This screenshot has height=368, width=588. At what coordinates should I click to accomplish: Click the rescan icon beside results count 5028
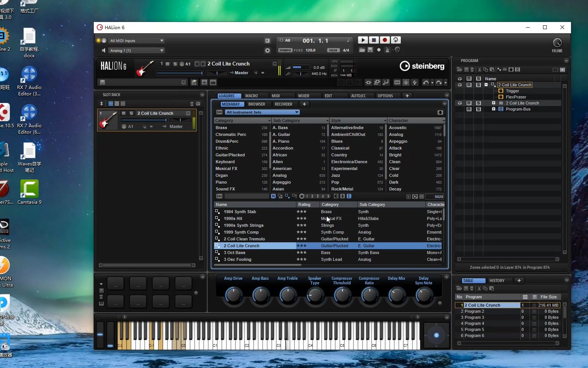pos(415,196)
